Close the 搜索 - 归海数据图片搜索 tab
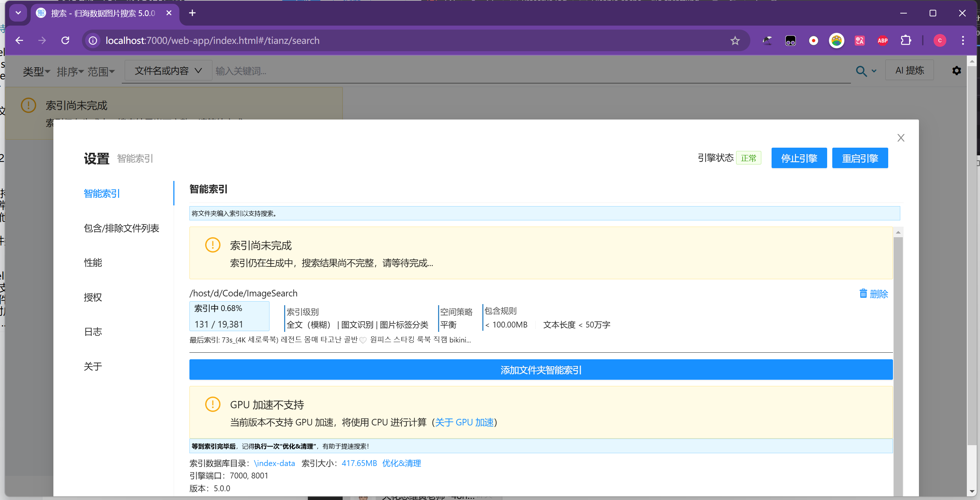 (169, 13)
